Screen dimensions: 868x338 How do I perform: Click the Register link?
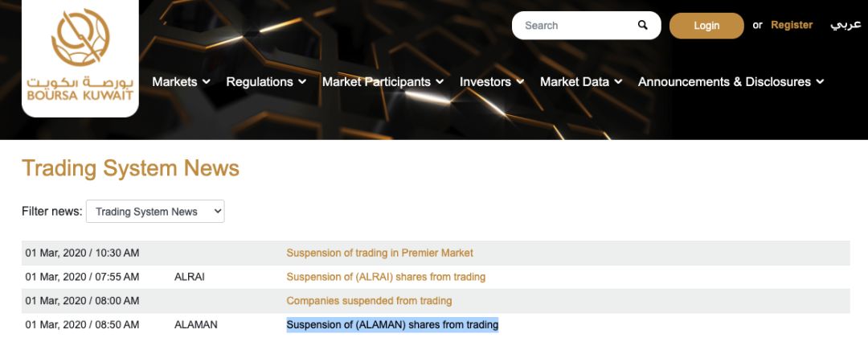(x=792, y=25)
